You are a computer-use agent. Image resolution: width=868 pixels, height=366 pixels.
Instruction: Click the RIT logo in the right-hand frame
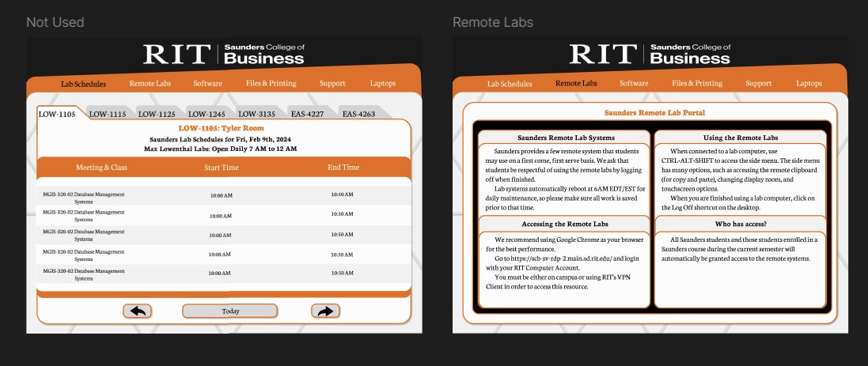[x=603, y=55]
